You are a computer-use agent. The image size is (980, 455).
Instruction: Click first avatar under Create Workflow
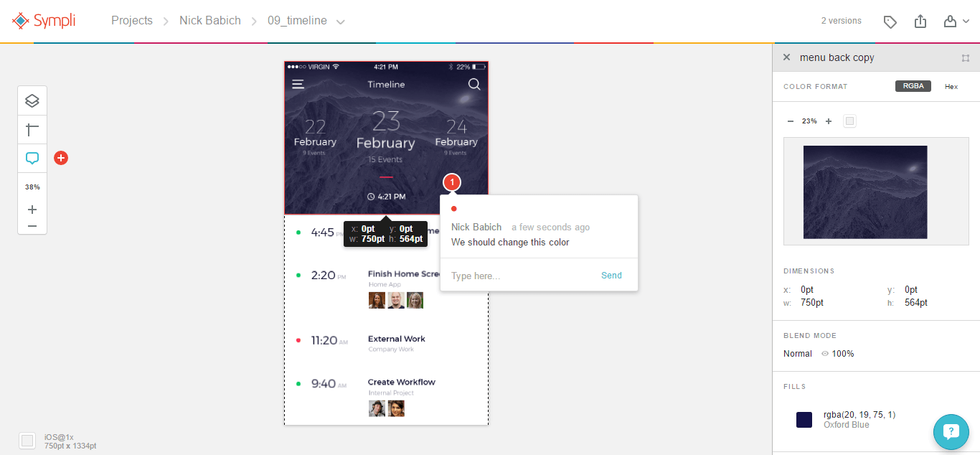377,408
